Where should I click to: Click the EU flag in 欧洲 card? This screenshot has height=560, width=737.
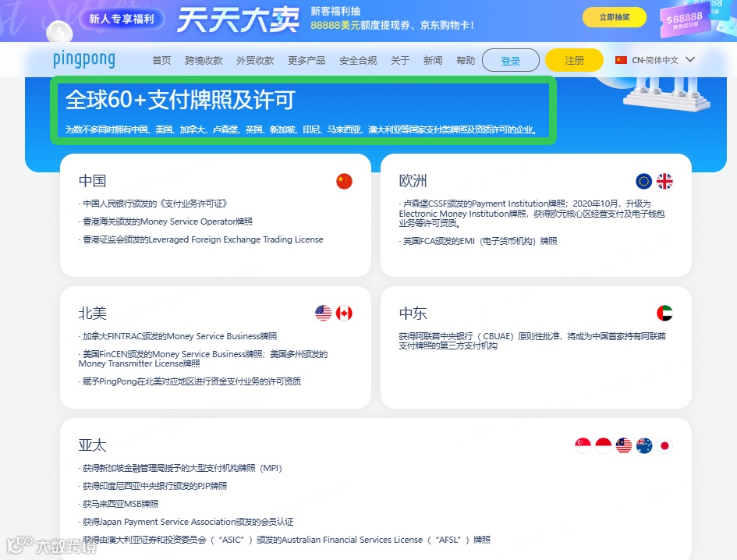[x=643, y=181]
